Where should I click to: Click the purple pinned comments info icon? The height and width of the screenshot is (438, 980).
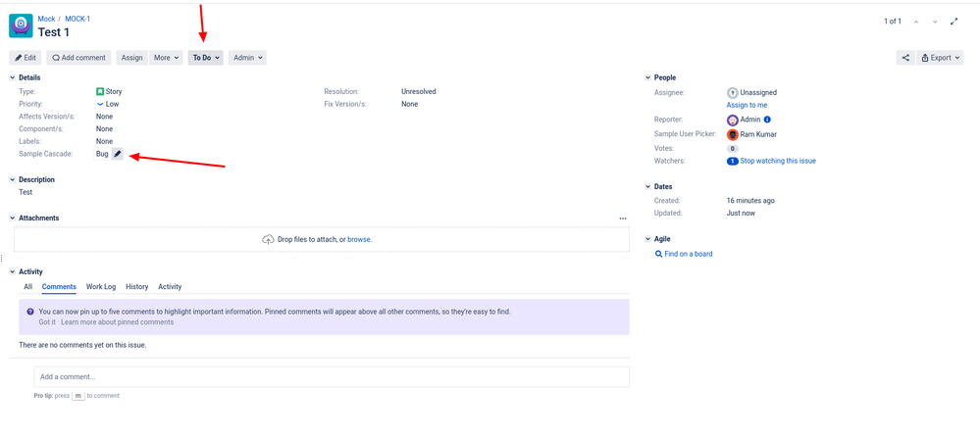point(30,312)
